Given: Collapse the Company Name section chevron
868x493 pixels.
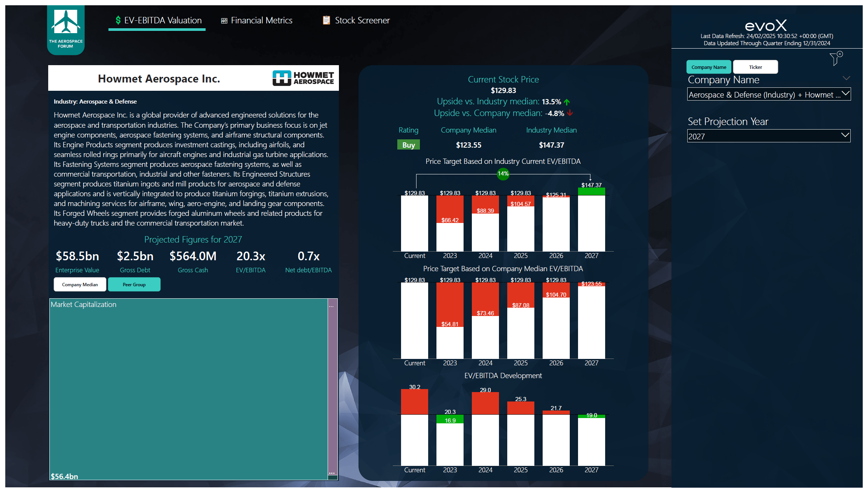Looking at the screenshot, I should [x=847, y=78].
